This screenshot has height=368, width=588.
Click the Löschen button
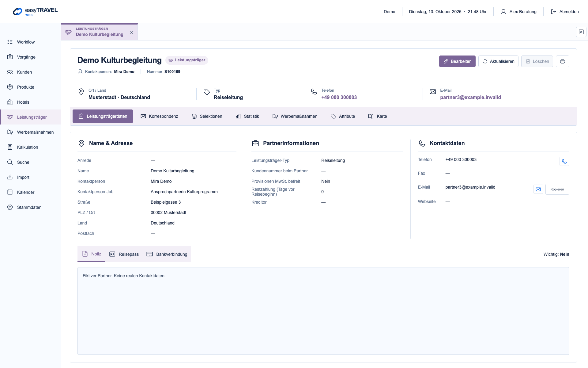(x=537, y=61)
